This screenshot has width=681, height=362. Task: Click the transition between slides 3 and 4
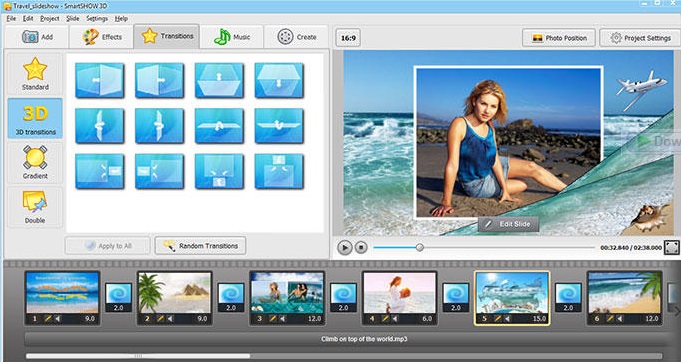coord(344,297)
